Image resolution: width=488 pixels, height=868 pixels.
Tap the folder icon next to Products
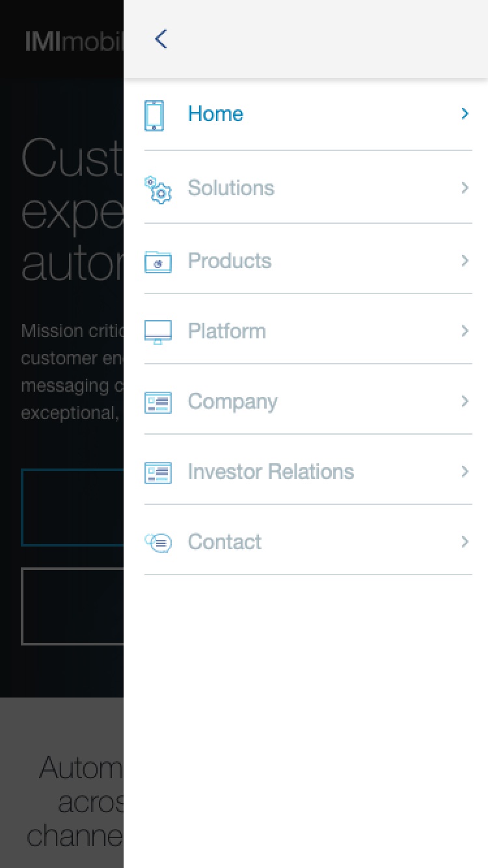pyautogui.click(x=157, y=262)
